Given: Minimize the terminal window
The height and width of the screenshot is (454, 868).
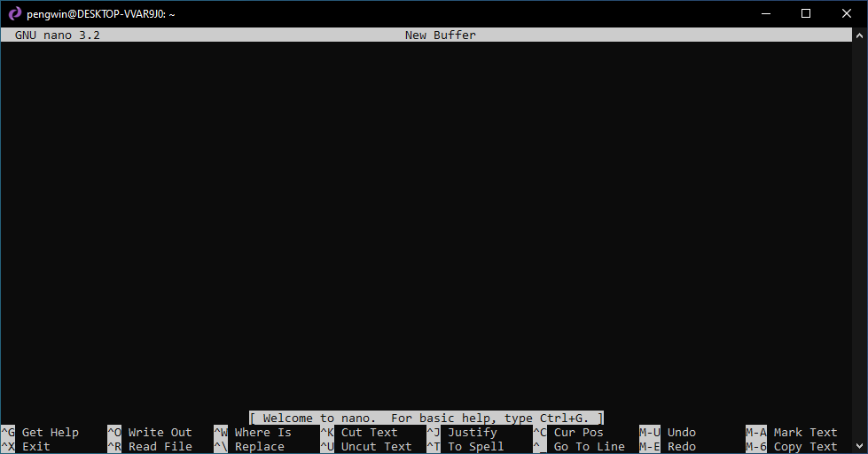Looking at the screenshot, I should [766, 14].
